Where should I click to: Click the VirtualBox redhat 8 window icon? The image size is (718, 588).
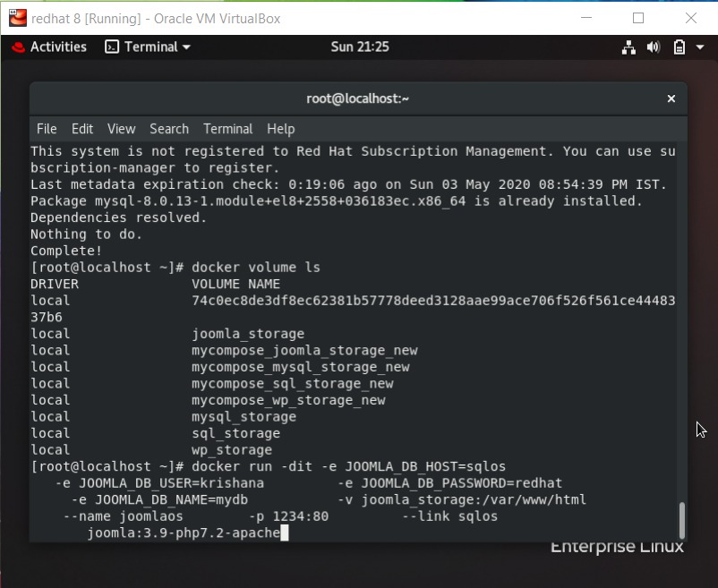[18, 18]
